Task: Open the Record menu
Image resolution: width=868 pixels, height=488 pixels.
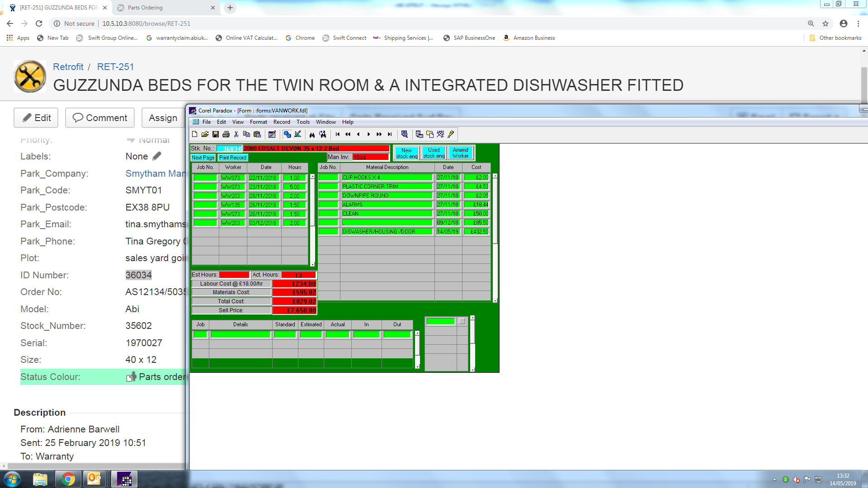Action: [281, 122]
